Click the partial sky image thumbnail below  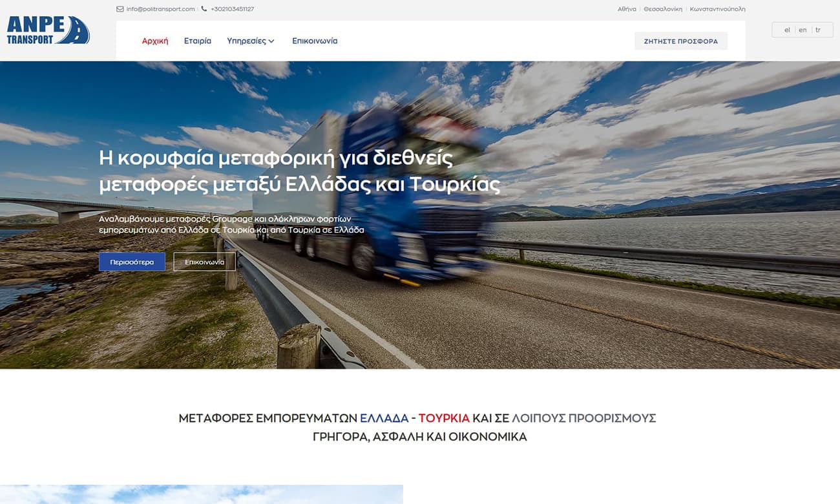coord(202,494)
